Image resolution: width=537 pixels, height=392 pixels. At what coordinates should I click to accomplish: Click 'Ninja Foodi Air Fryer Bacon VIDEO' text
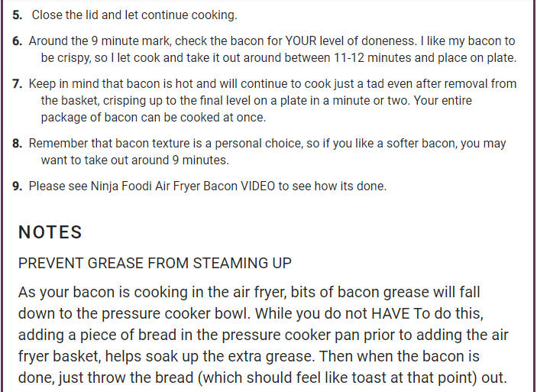pyautogui.click(x=183, y=186)
